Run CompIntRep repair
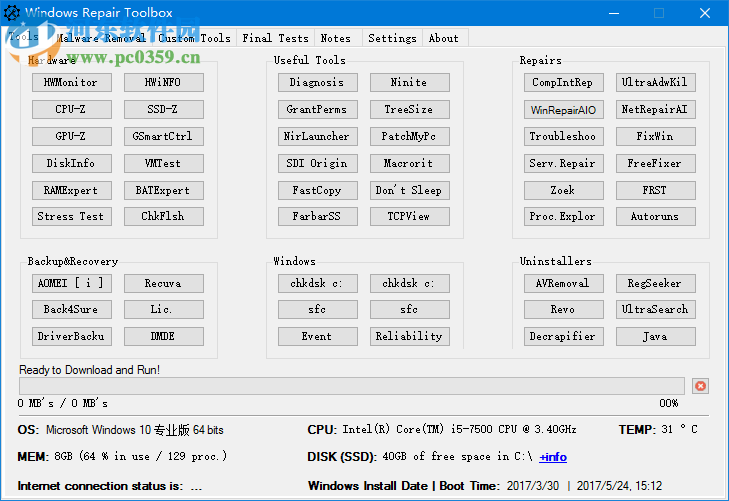The image size is (729, 501). click(x=563, y=82)
